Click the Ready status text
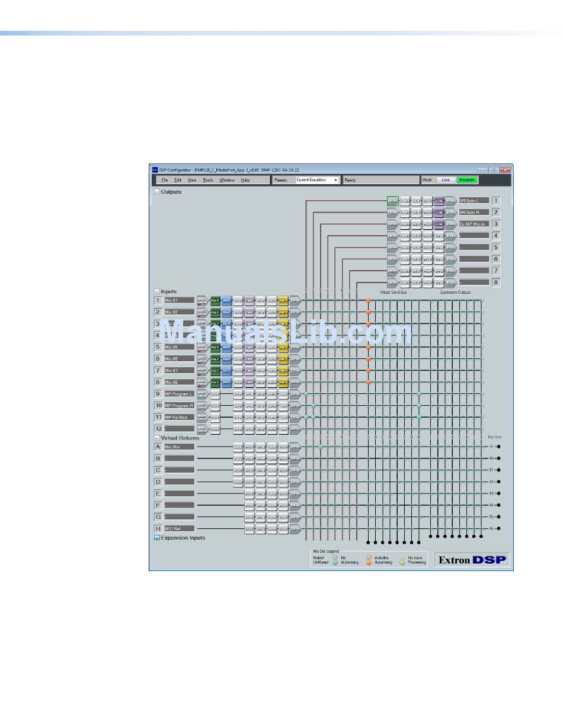 click(x=350, y=180)
